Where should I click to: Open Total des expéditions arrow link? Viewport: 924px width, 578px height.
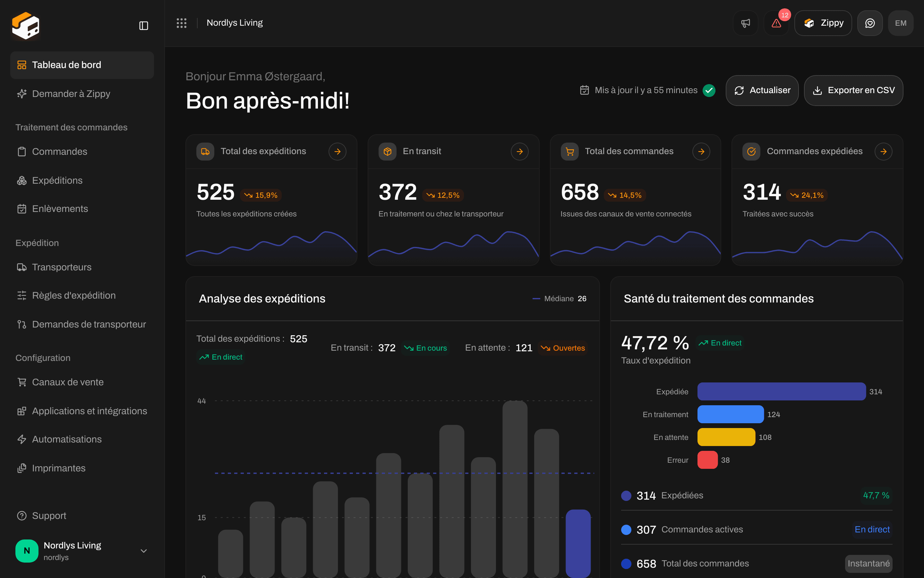click(337, 151)
